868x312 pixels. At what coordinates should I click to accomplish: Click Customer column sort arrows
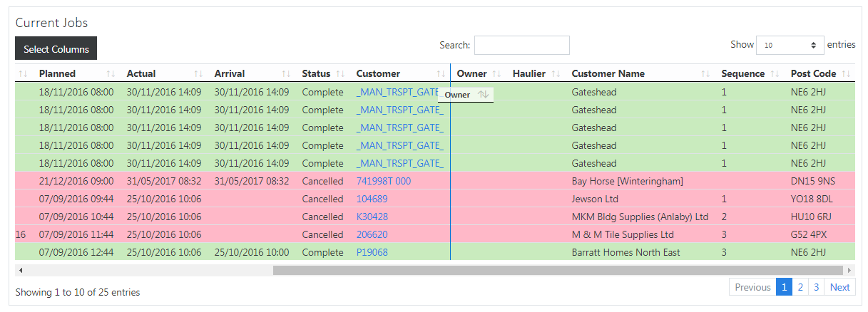tap(441, 74)
